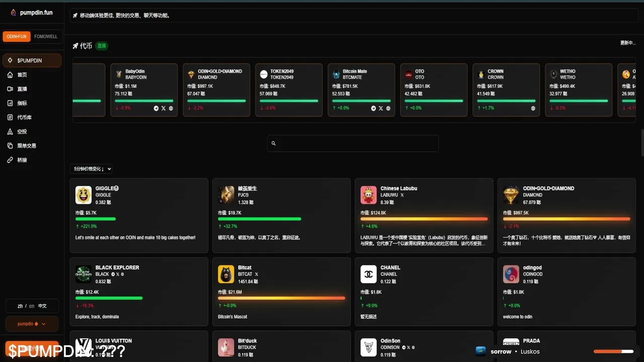Click the house icon beside 首页
This screenshot has width=644, height=362.
click(10, 75)
